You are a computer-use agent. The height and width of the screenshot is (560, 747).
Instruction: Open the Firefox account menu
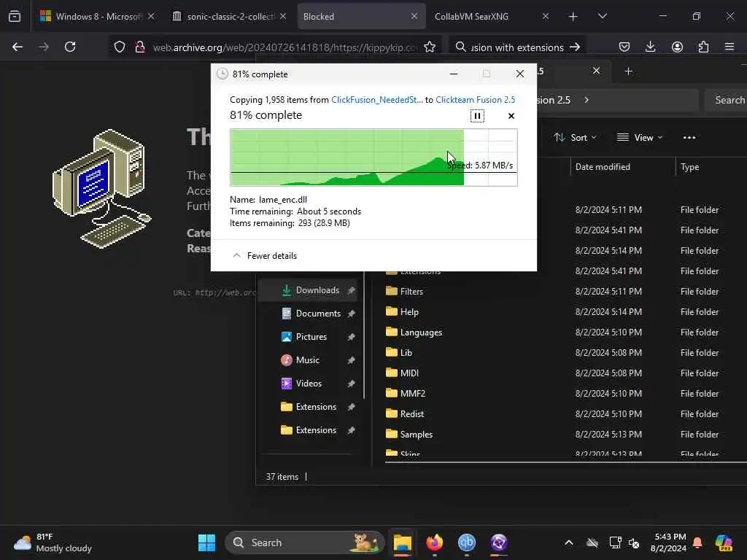point(677,47)
